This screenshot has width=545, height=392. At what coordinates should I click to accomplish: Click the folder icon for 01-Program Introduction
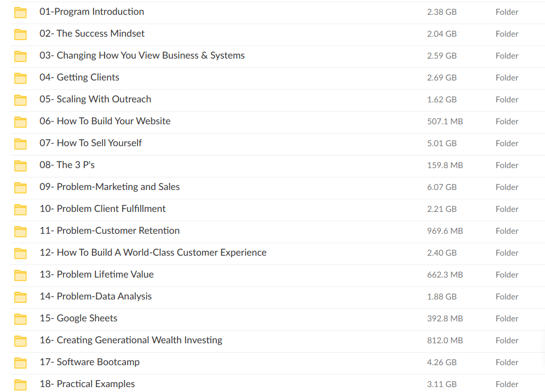coord(20,12)
